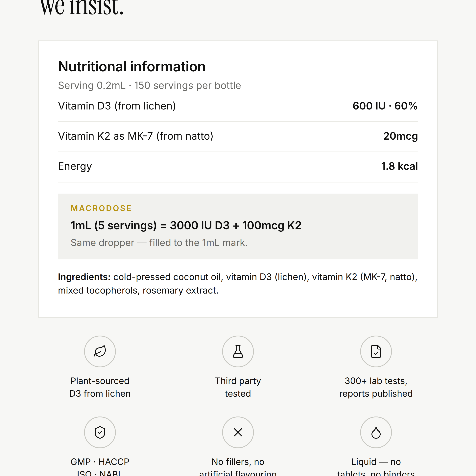The image size is (476, 476).
Task: Click the liquid droplet icon
Action: pyautogui.click(x=376, y=432)
